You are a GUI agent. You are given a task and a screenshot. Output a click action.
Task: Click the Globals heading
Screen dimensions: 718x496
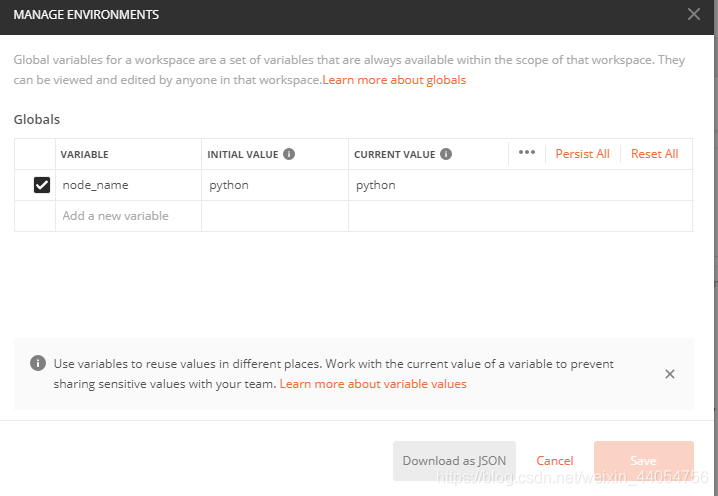[37, 119]
